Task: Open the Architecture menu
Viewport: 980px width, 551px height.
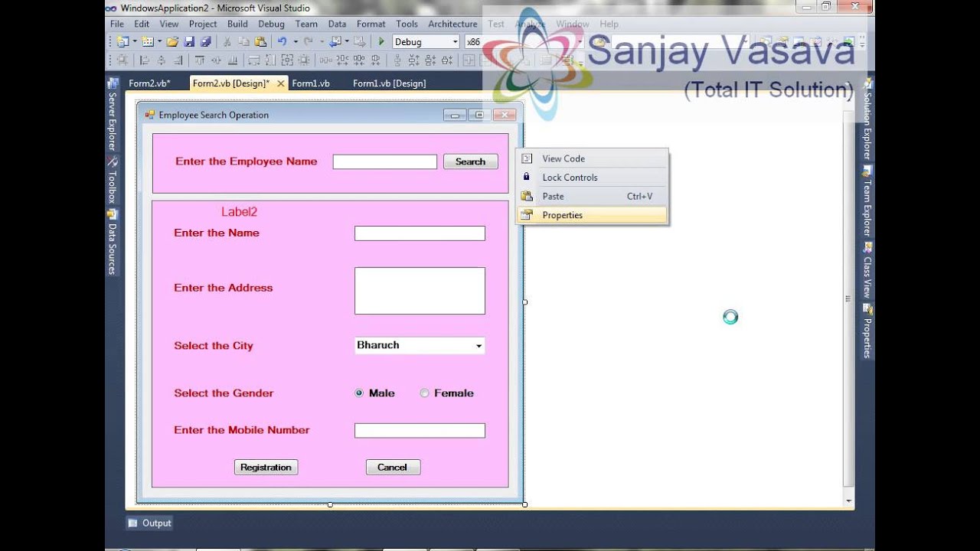Action: point(452,24)
